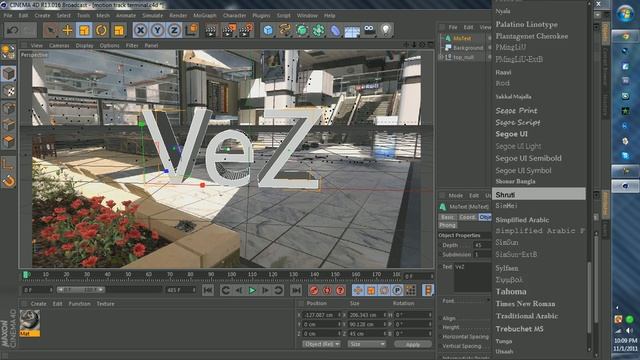The width and height of the screenshot is (640, 360).
Task: Click the floor environment icon
Action: [352, 30]
